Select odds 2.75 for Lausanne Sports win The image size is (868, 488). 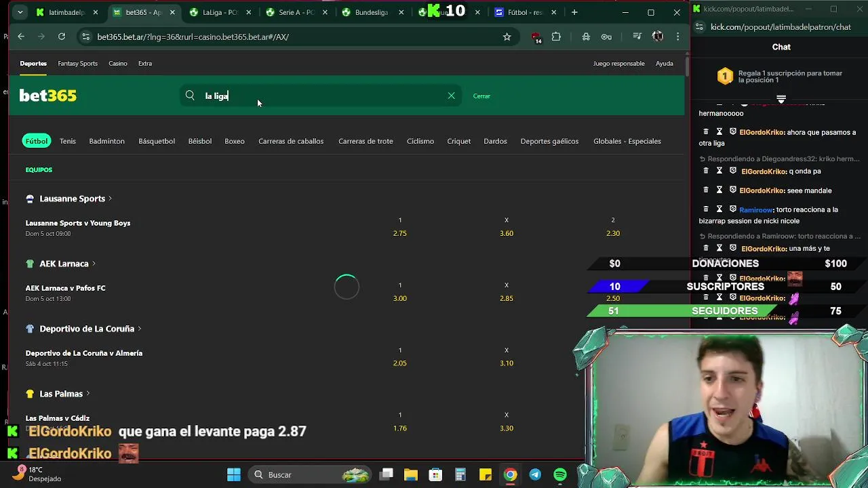400,233
